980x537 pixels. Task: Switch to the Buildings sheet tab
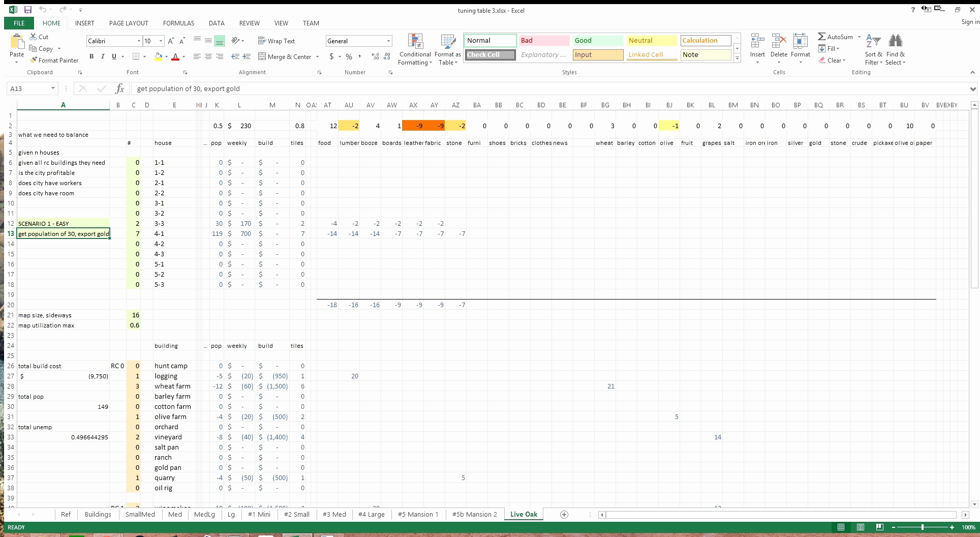(x=98, y=514)
